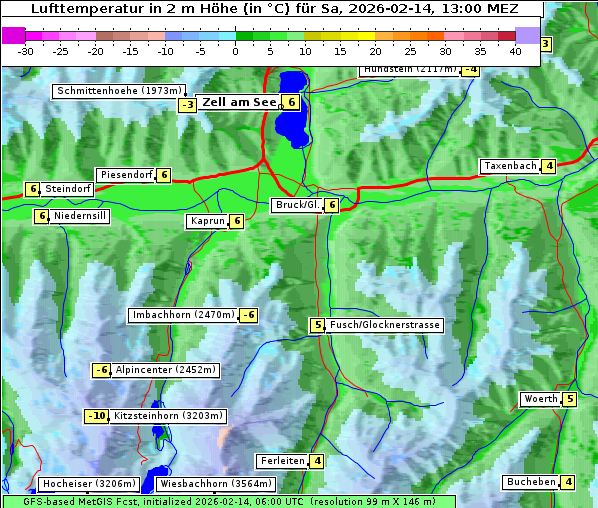This screenshot has height=508, width=598.
Task: Click the Bruck/Gl. label
Action: point(297,205)
